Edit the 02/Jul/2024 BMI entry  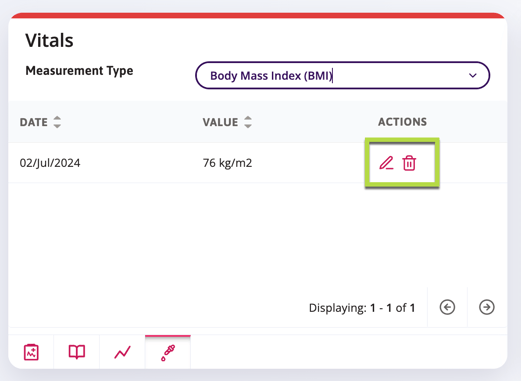(x=386, y=163)
